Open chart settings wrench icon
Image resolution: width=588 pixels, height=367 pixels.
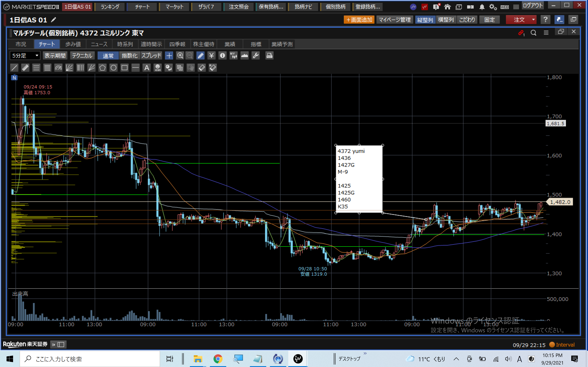(x=256, y=56)
